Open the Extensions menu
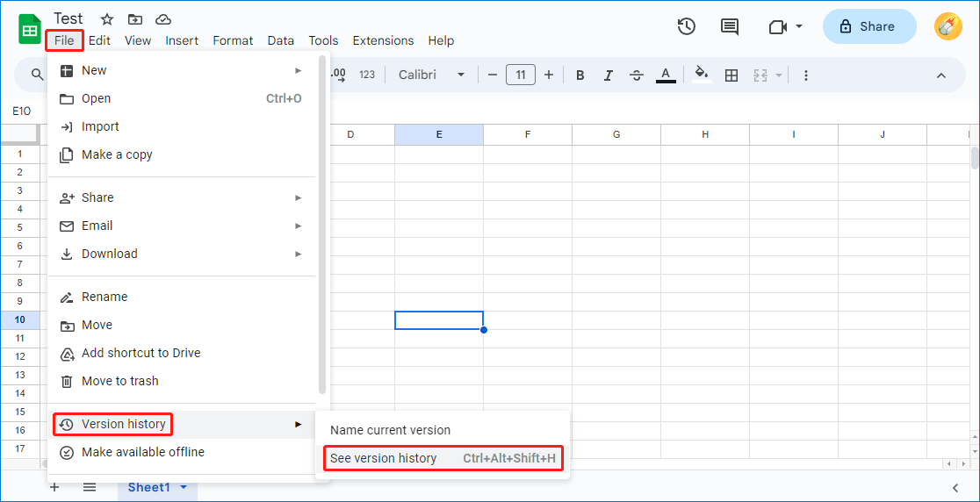This screenshot has height=502, width=980. [x=383, y=40]
